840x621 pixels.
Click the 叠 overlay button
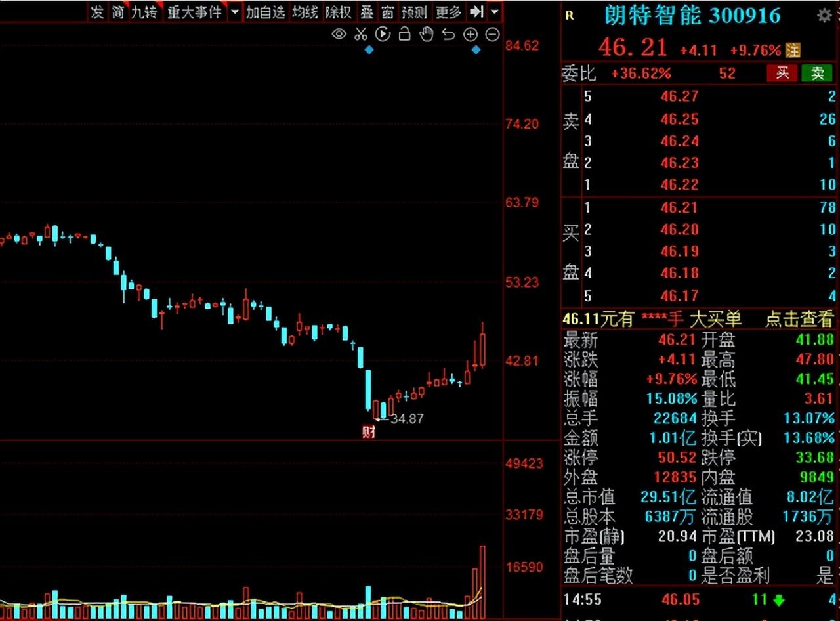(x=367, y=12)
